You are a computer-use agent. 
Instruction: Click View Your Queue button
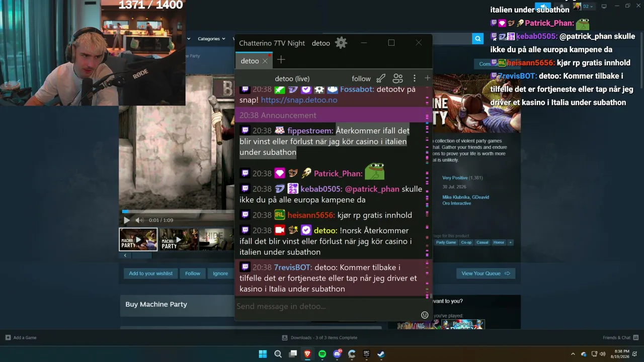pyautogui.click(x=486, y=274)
